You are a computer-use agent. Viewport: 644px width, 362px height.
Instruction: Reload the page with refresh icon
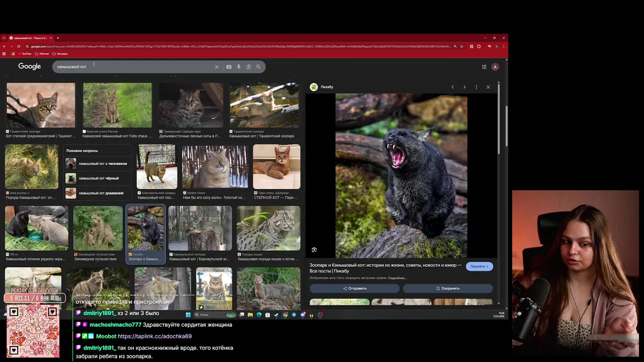click(x=19, y=46)
